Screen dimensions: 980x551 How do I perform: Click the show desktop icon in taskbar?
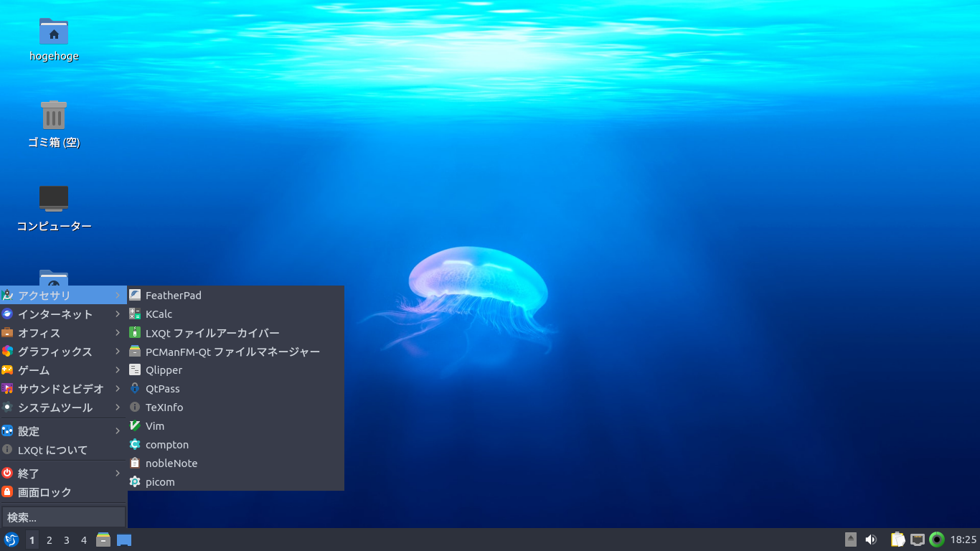123,540
